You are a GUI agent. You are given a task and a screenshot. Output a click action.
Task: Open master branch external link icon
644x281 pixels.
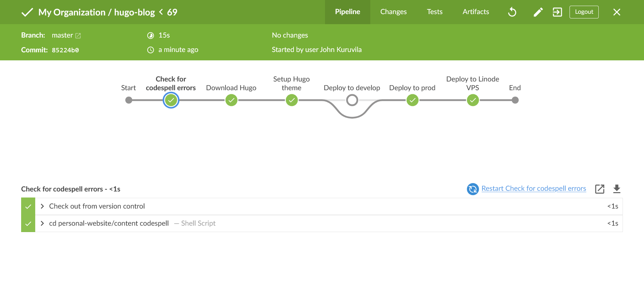click(x=78, y=36)
